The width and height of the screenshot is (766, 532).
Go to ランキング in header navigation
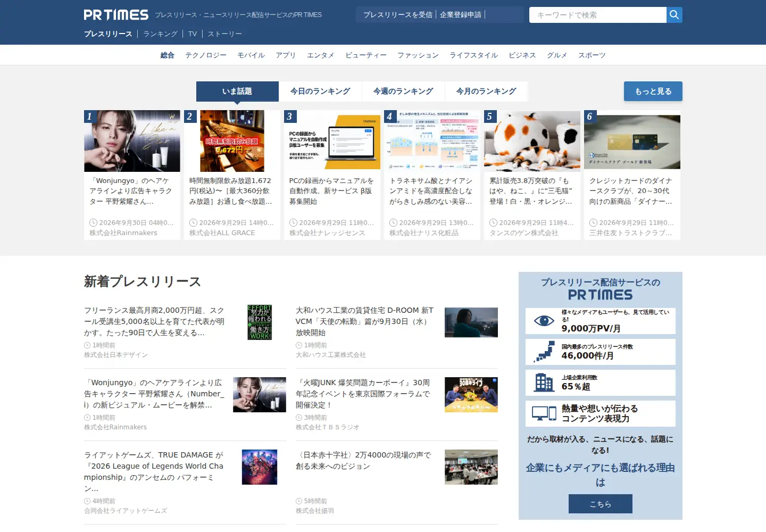(x=160, y=34)
